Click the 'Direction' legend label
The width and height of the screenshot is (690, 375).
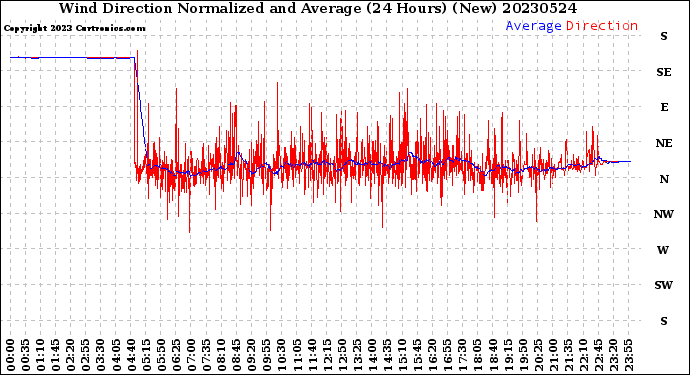pyautogui.click(x=602, y=26)
